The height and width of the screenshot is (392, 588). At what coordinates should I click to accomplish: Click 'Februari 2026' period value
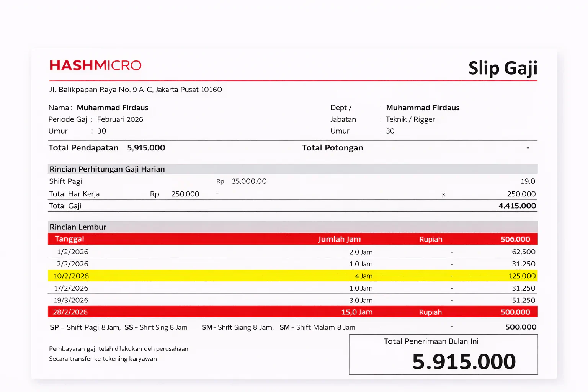120,119
